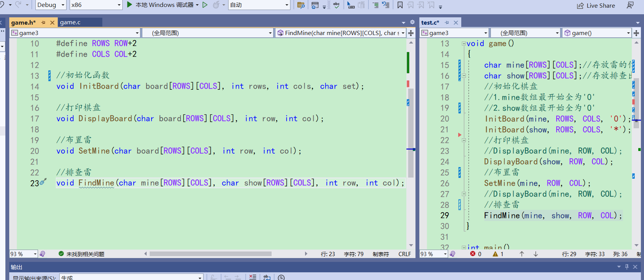Click the comment selection toolbar icon

click(375, 5)
